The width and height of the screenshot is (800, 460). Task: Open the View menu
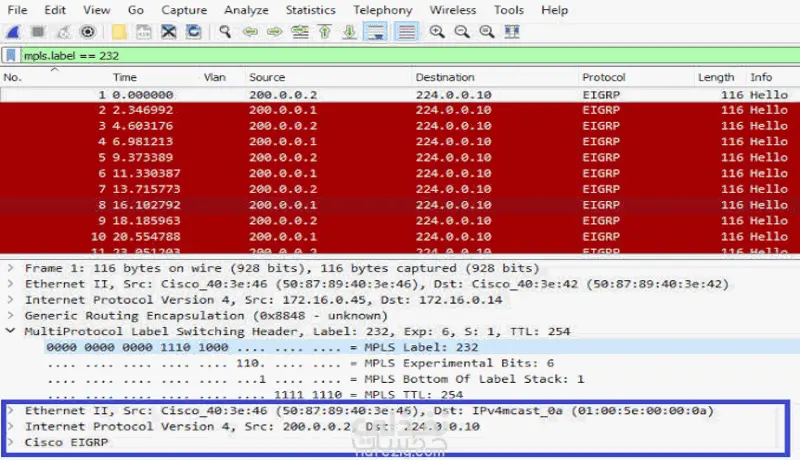tap(96, 10)
